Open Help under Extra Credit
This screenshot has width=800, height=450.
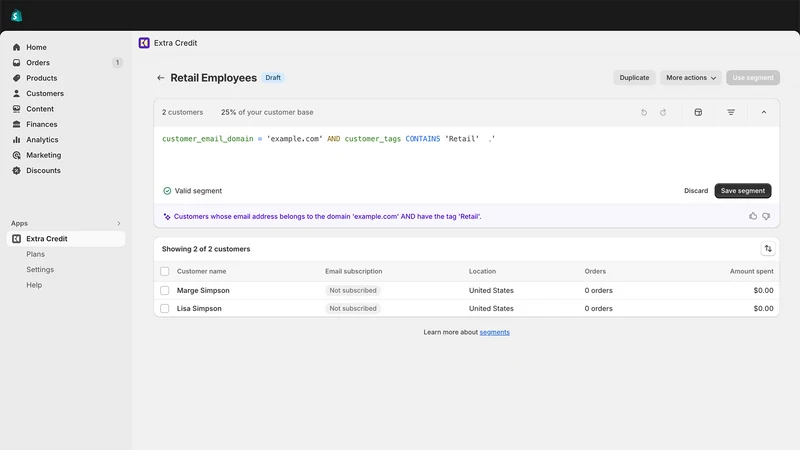tap(34, 285)
